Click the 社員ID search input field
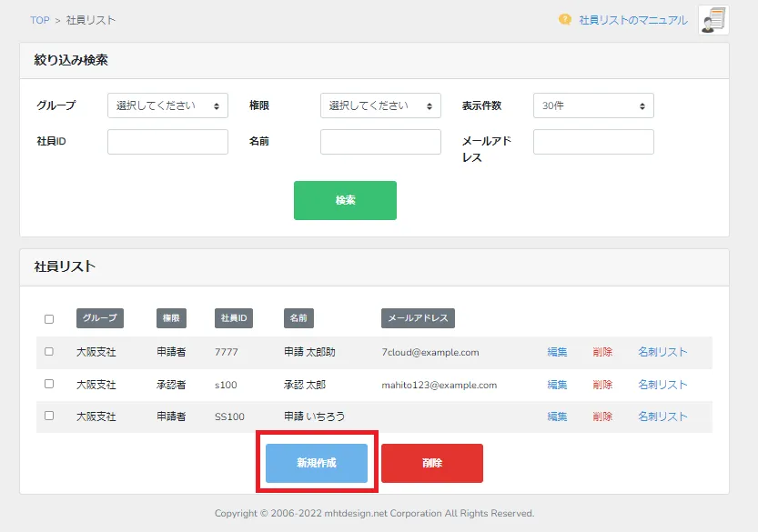Viewport: 758px width, 532px height. tap(167, 141)
